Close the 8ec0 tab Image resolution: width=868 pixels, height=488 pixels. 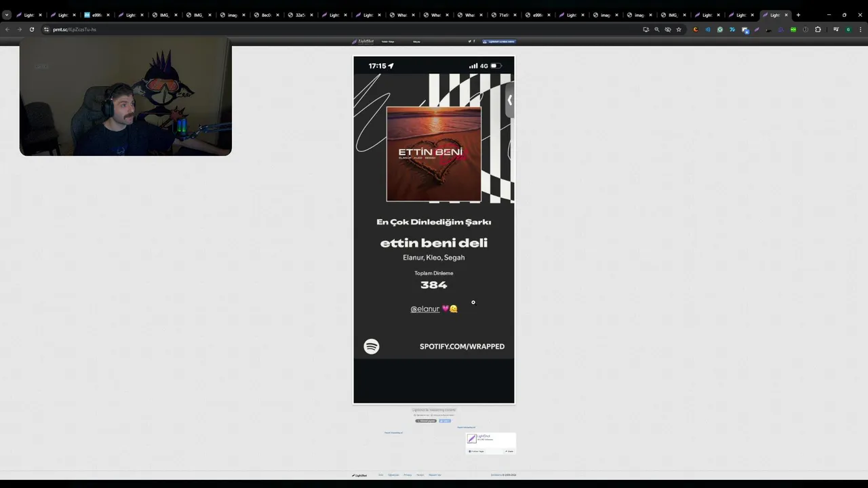(277, 15)
